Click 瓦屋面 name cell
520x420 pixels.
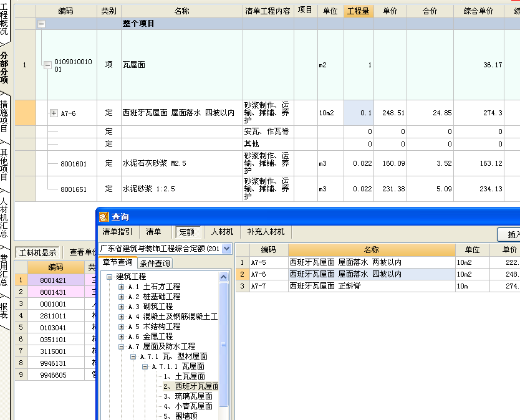pos(181,65)
